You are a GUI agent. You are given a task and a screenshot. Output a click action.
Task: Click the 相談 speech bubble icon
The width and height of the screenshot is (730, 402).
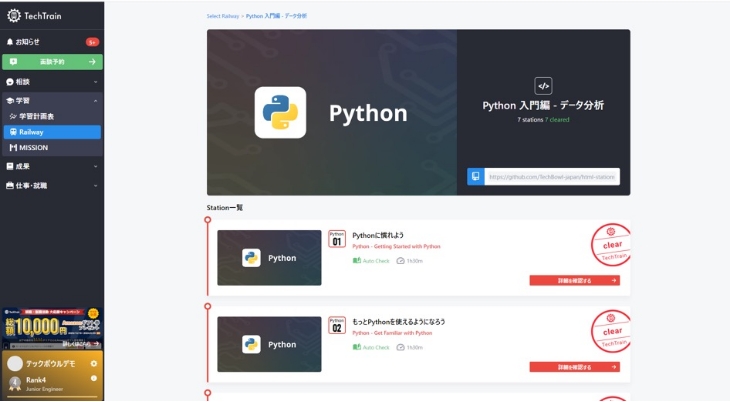(x=10, y=82)
